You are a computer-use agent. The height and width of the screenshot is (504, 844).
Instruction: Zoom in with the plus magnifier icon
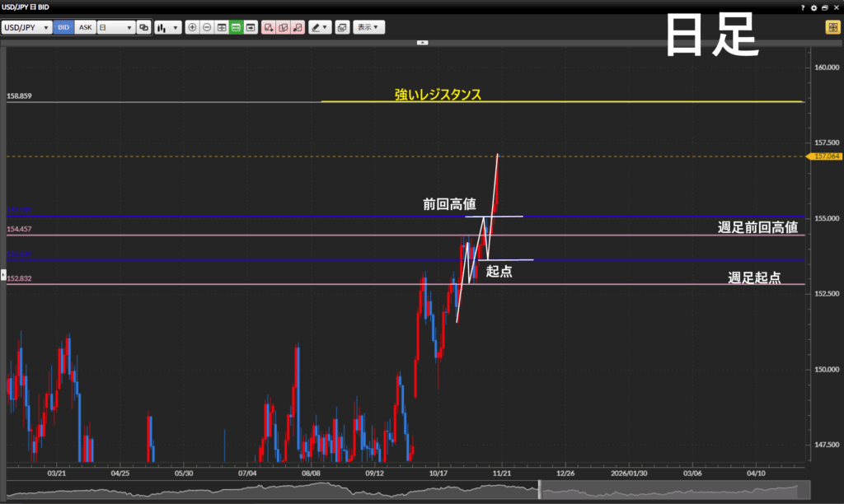pos(192,27)
